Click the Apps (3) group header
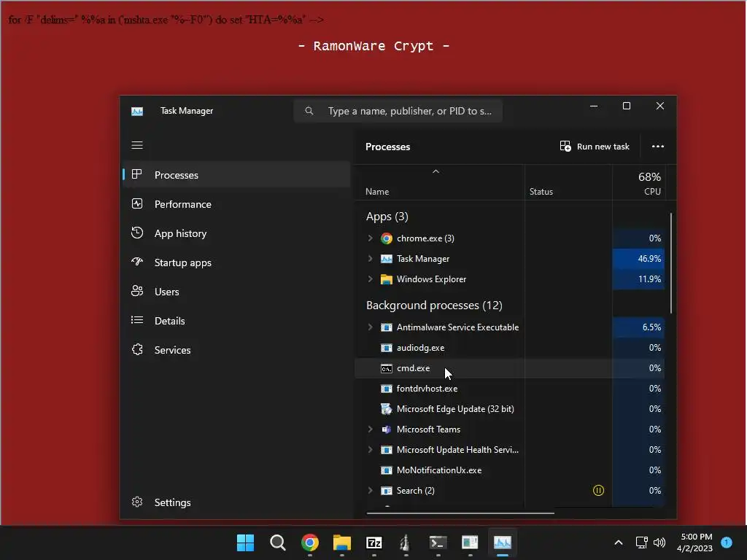This screenshot has height=560, width=747. point(387,217)
